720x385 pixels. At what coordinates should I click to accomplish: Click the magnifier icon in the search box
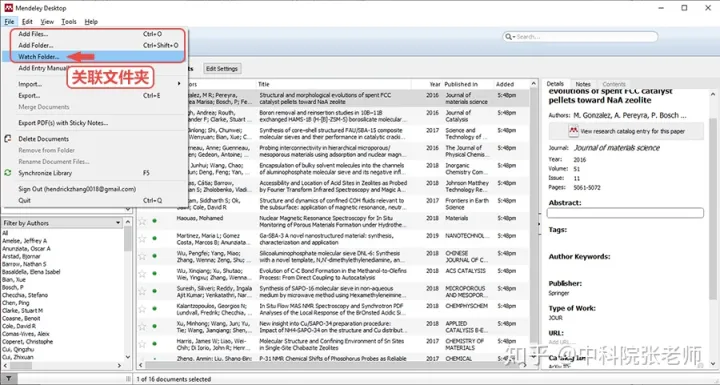click(x=509, y=37)
